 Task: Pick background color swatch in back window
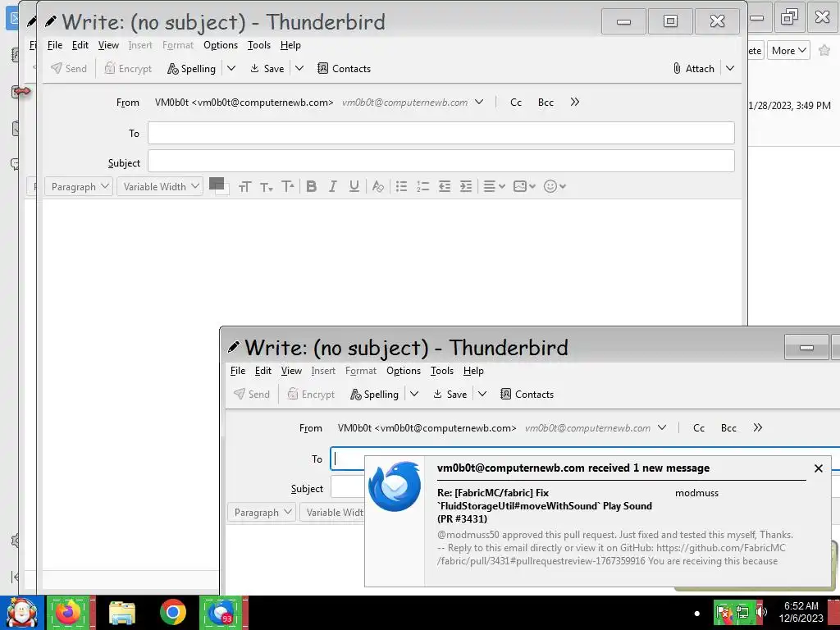click(226, 190)
